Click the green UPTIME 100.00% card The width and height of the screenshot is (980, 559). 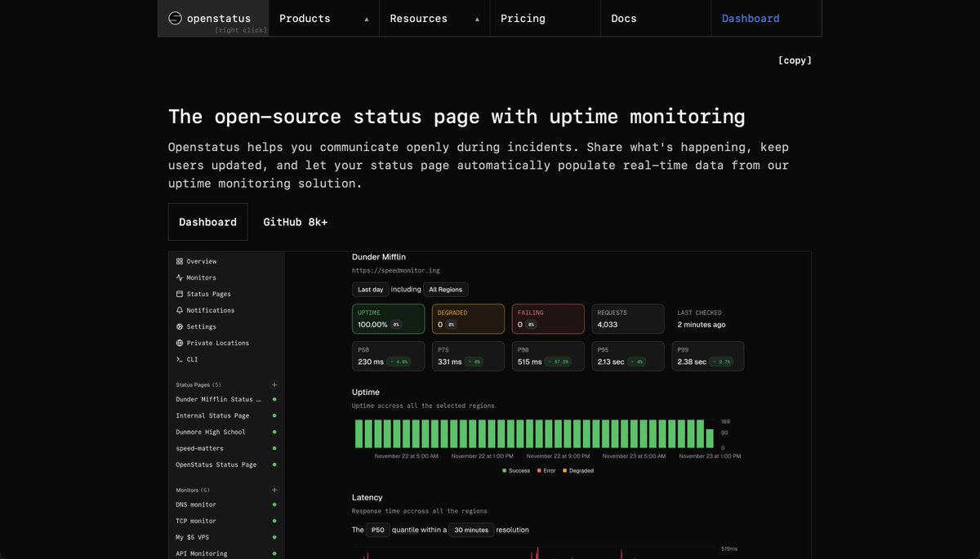click(x=388, y=319)
